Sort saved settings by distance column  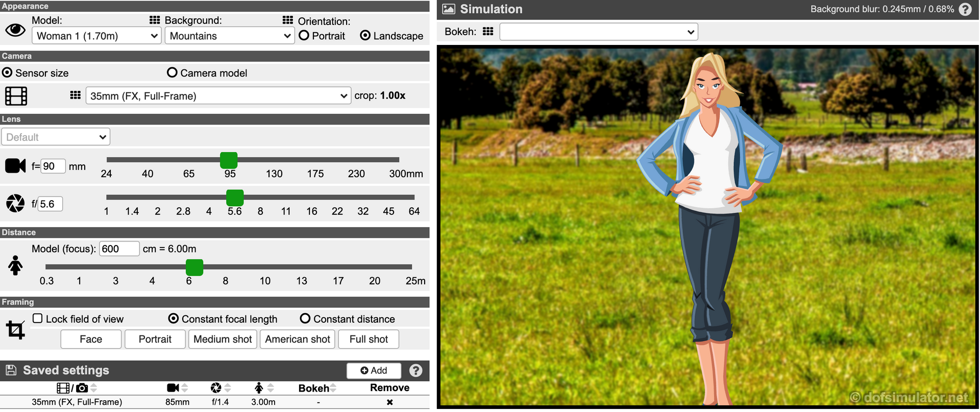[271, 388]
